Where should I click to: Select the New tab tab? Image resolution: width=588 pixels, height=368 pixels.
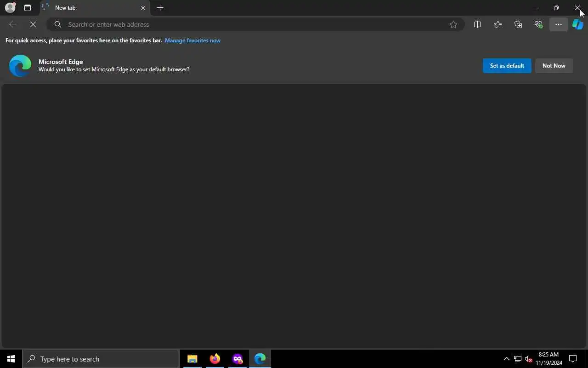94,8
